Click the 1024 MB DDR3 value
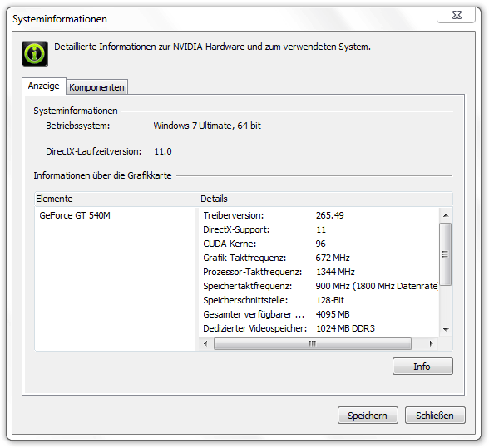 (345, 328)
